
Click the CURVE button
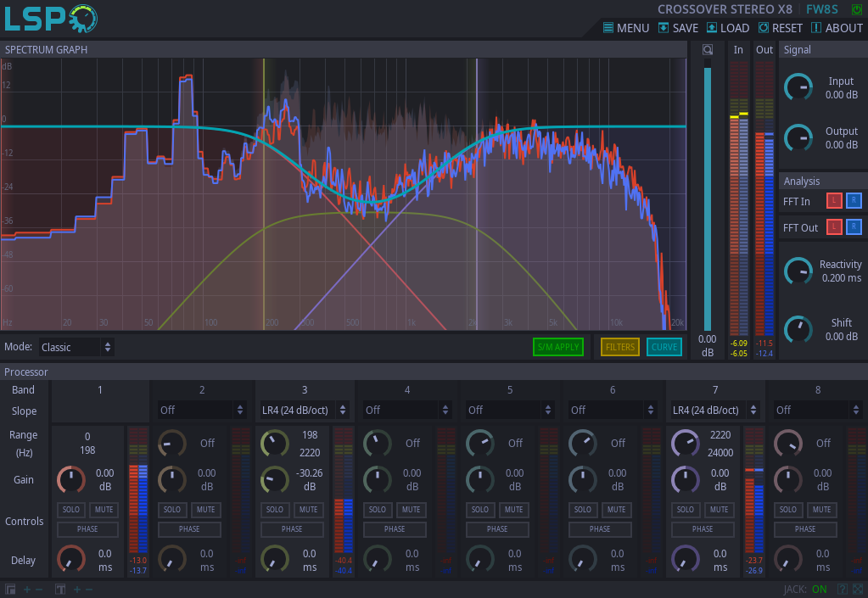pos(664,347)
